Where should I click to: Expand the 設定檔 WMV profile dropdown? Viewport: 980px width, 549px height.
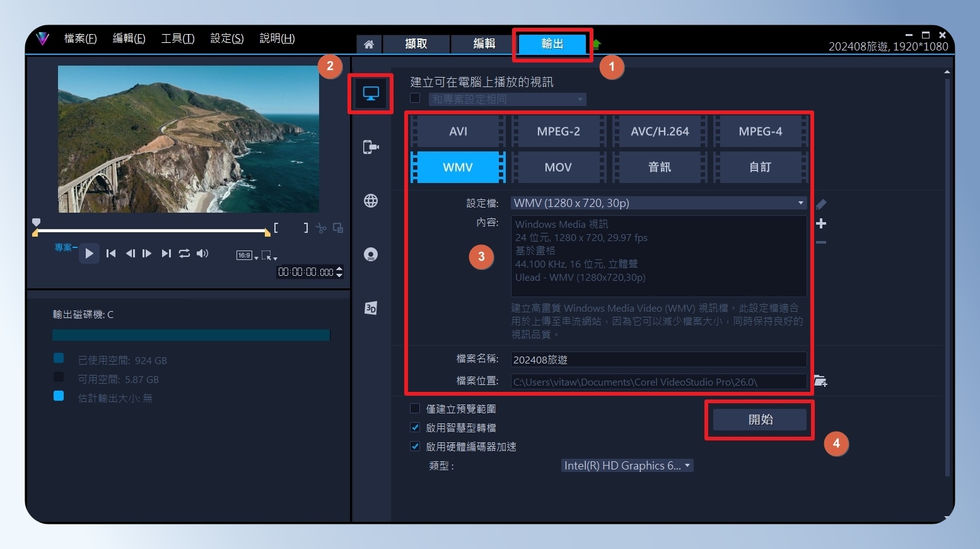[x=658, y=203]
